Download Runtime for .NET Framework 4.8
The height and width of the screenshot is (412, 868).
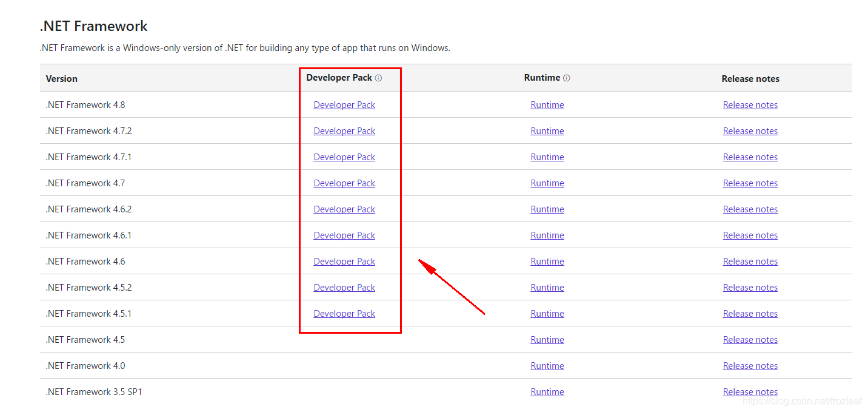tap(547, 105)
